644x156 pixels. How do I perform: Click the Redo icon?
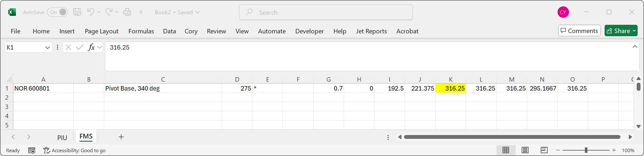(x=109, y=12)
